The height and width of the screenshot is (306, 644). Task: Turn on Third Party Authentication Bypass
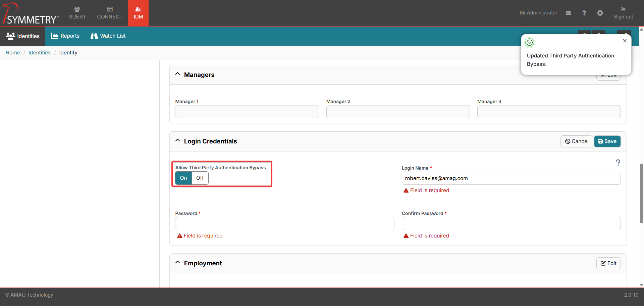183,178
